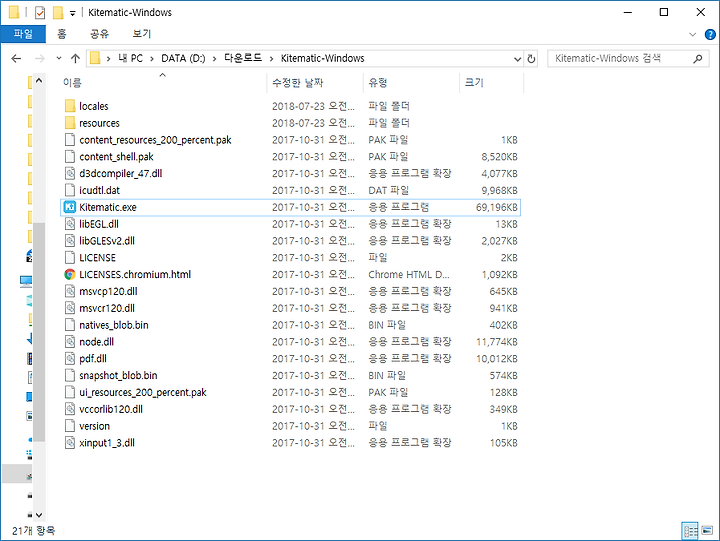
Task: Open the 보기 ribbon tab
Action: (141, 34)
